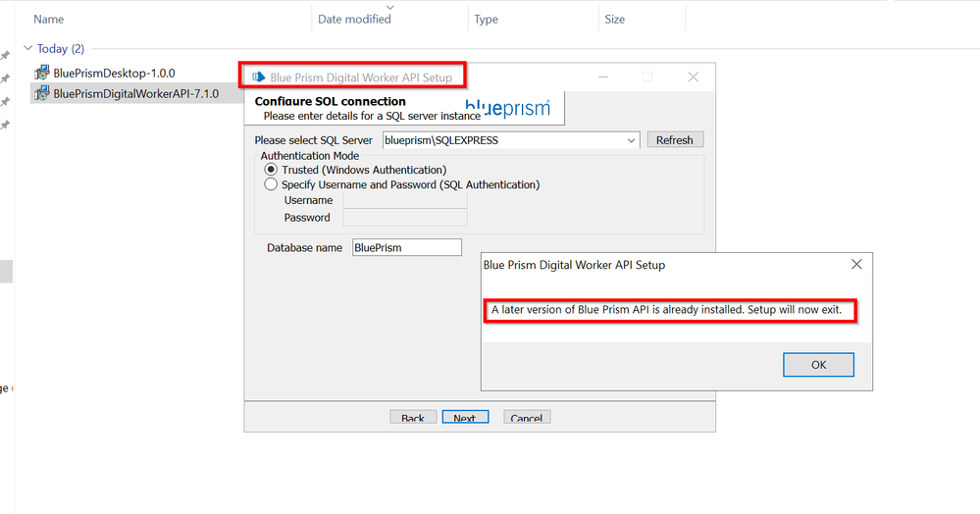This screenshot has width=980, height=514.
Task: Select the BluePrismDesktop-1.0.0 file
Action: (114, 74)
